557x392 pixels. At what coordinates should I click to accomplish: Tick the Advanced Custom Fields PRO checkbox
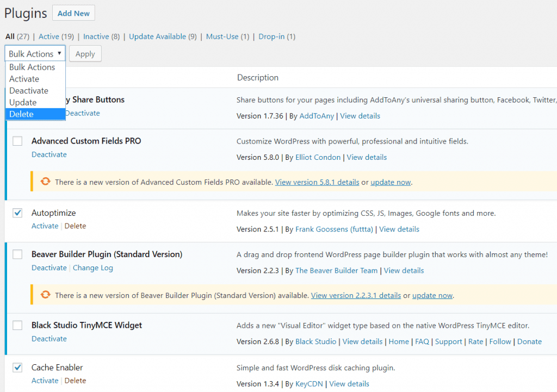[17, 141]
